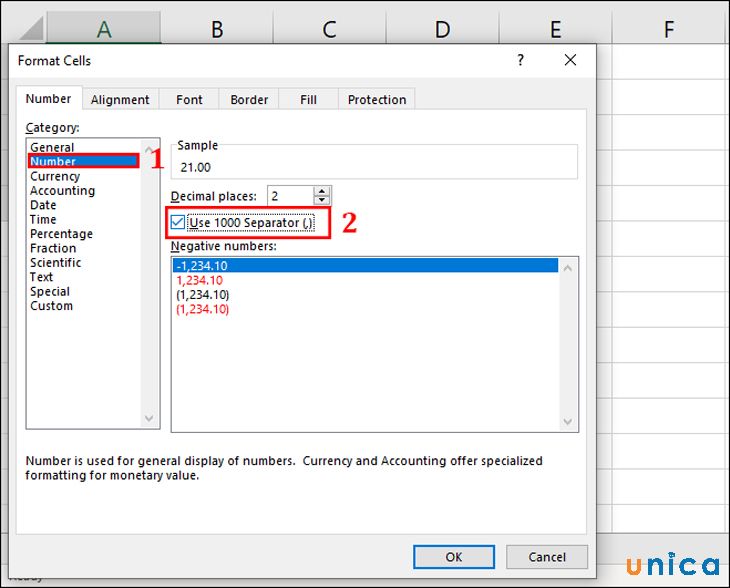730x588 pixels.
Task: Click the Decimal places input field
Action: coord(288,196)
